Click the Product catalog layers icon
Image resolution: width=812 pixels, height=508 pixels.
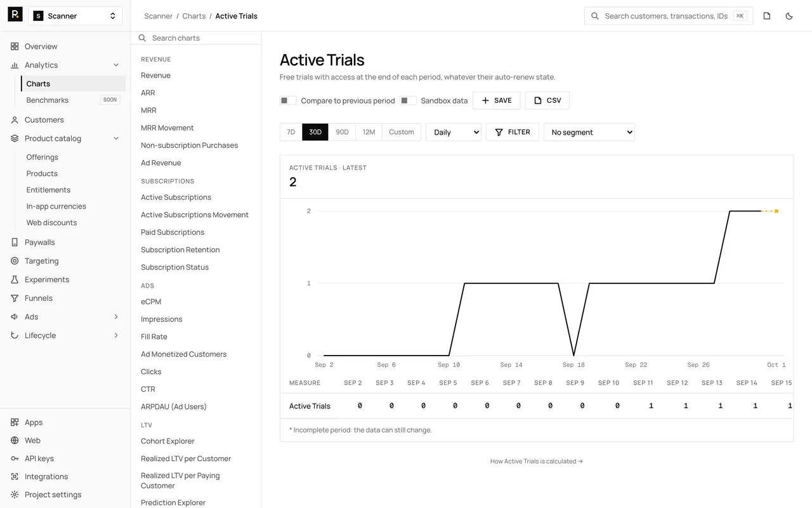[15, 138]
